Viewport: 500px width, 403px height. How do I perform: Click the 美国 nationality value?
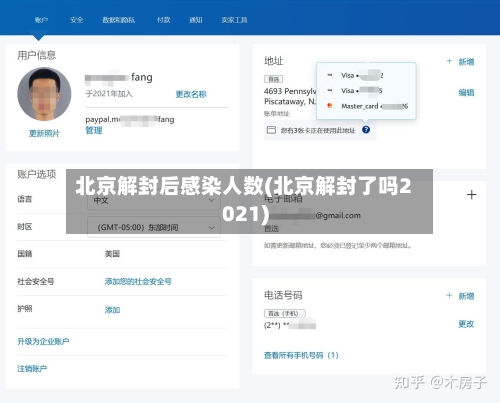[x=112, y=254]
